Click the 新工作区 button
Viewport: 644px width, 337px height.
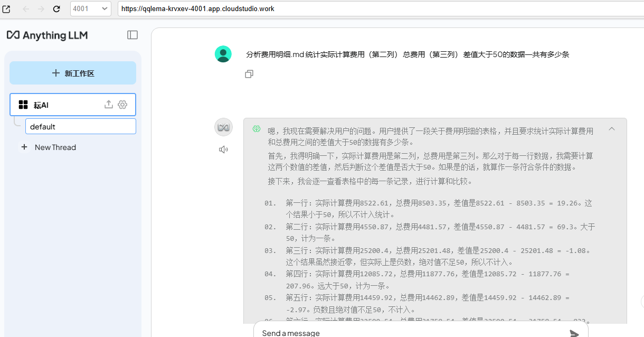click(73, 73)
